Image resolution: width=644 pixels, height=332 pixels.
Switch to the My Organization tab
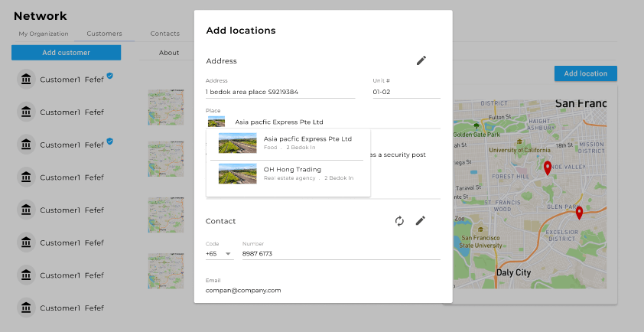(x=44, y=34)
